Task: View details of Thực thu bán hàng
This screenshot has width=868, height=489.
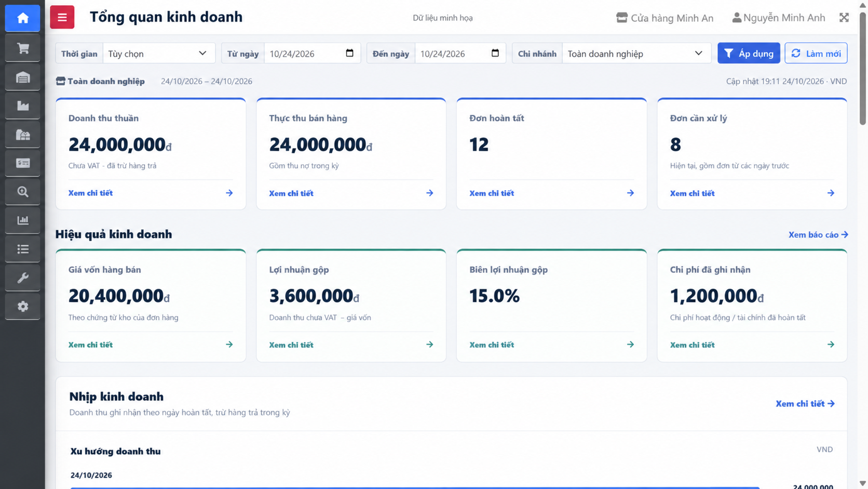Action: coord(351,193)
